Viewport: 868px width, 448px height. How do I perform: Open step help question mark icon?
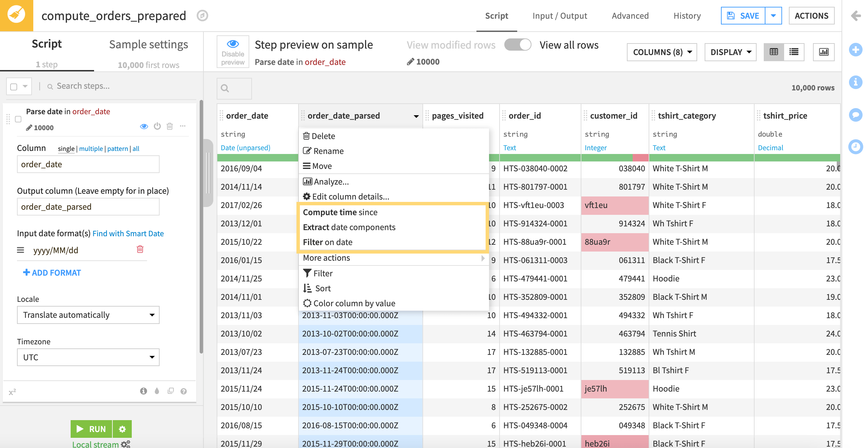coord(184,391)
